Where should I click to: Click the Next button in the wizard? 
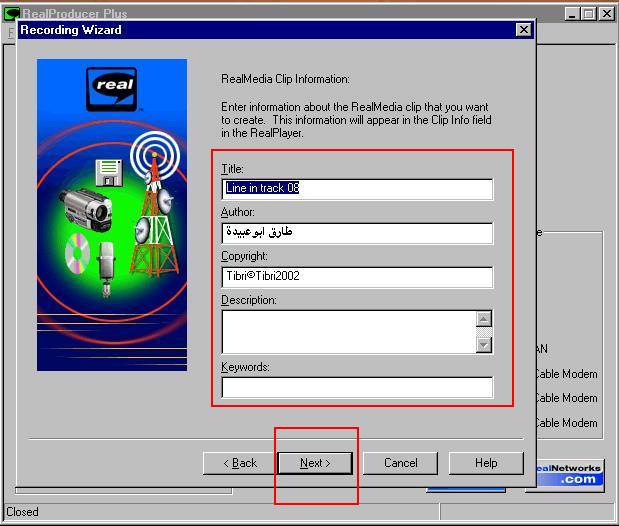pyautogui.click(x=315, y=463)
